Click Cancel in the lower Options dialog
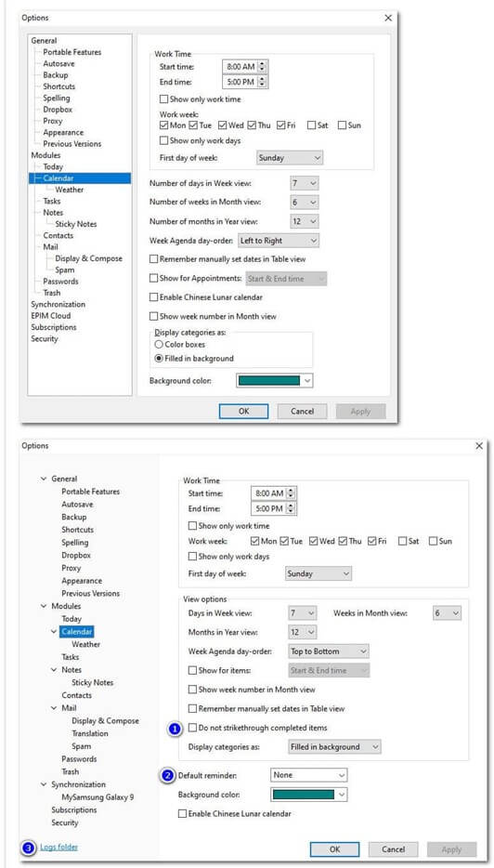 click(394, 849)
